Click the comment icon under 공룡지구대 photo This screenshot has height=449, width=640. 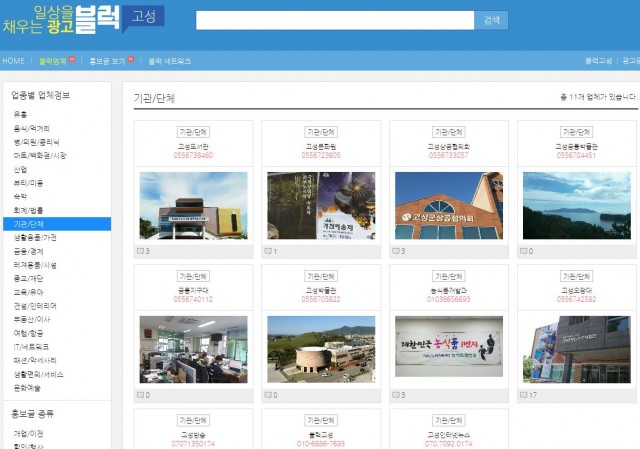[140, 395]
